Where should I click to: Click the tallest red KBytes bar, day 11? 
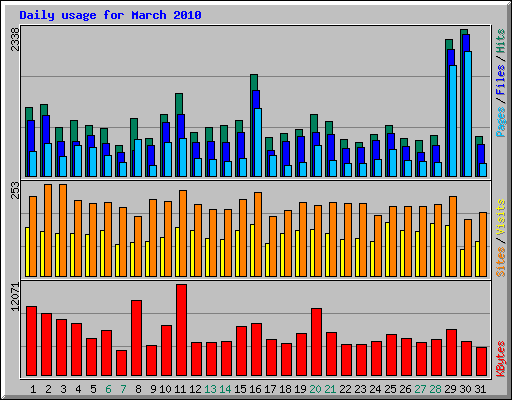[x=181, y=330]
